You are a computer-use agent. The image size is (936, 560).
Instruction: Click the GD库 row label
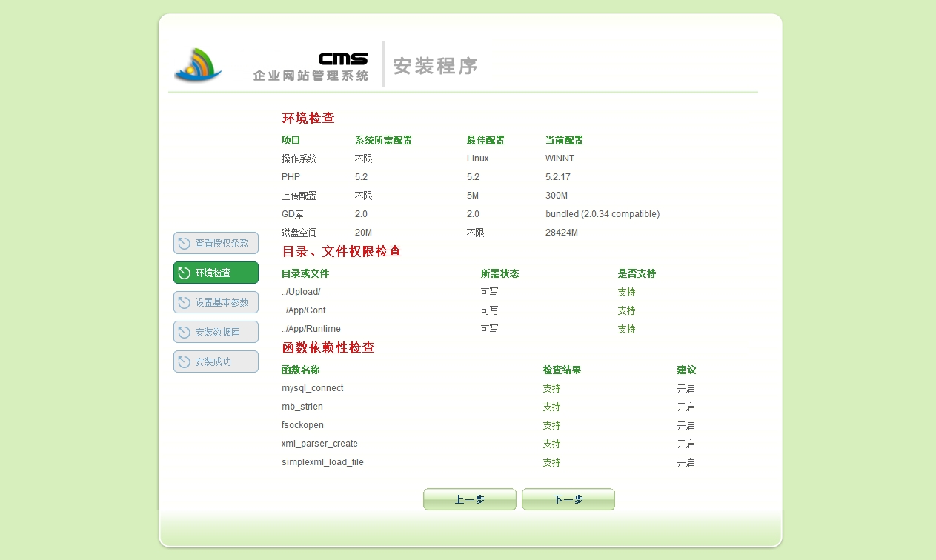click(293, 214)
